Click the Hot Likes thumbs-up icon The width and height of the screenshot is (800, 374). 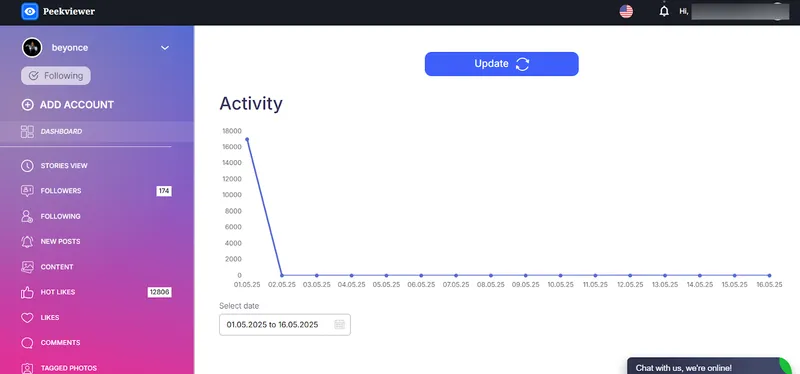coord(27,292)
